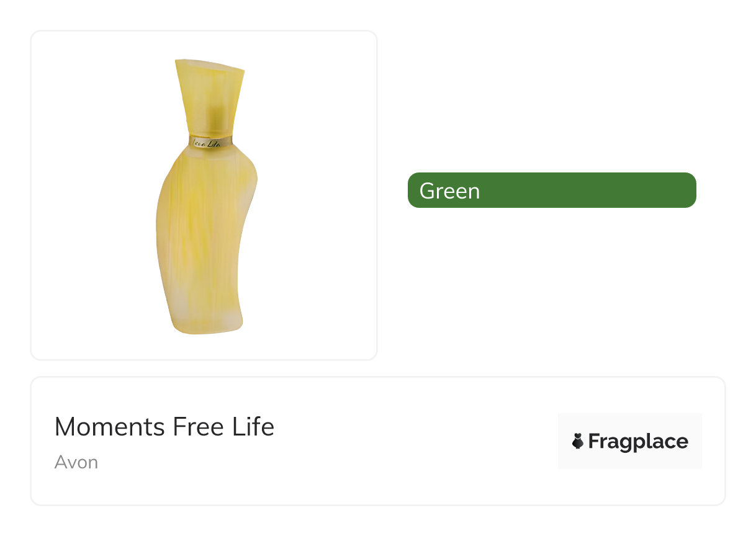The image size is (756, 536).
Task: Click the word Green in accord bar
Action: (449, 190)
